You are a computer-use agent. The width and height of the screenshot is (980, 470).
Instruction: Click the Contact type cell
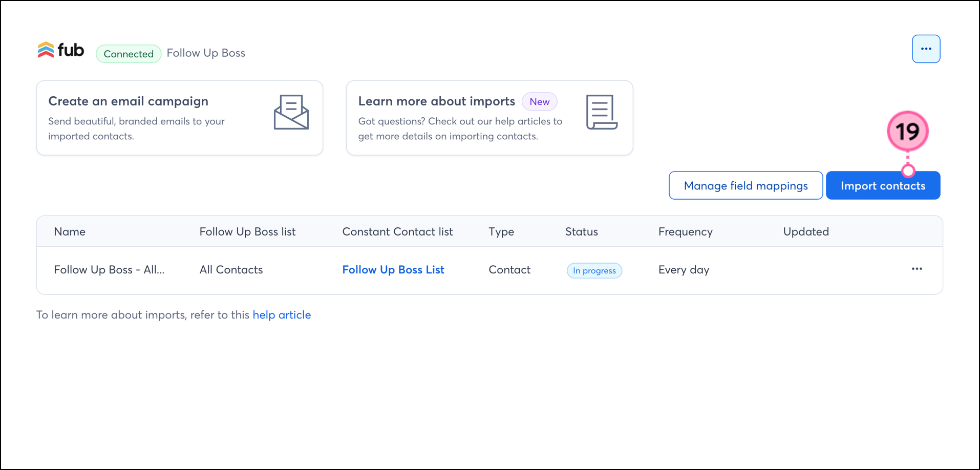(x=509, y=270)
